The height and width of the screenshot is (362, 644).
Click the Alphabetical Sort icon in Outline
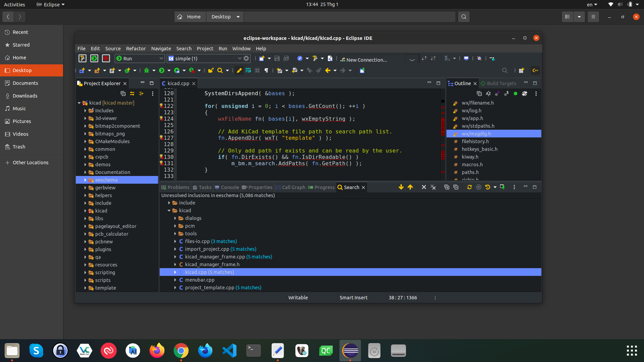point(488,93)
